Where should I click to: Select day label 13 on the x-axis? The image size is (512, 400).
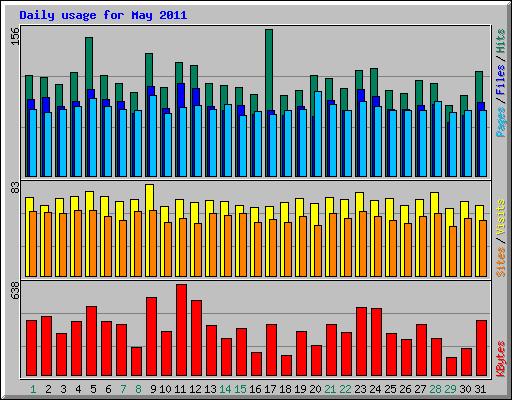(210, 389)
